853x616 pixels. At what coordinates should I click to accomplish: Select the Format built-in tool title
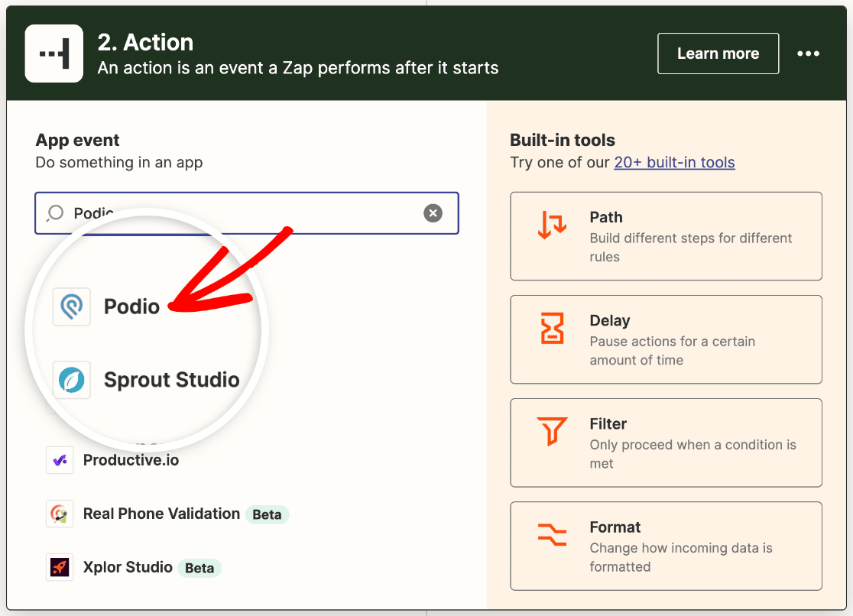click(615, 527)
